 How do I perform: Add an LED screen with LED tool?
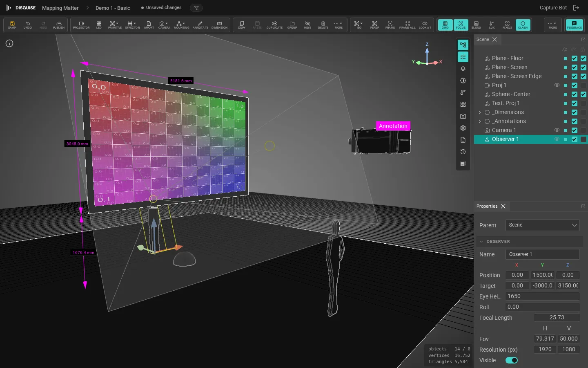coord(99,25)
